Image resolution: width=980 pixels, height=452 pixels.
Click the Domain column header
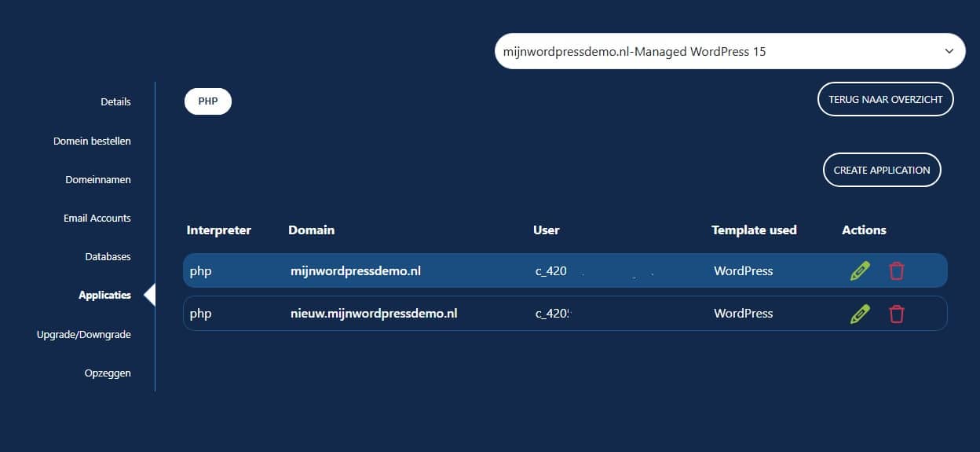[311, 230]
